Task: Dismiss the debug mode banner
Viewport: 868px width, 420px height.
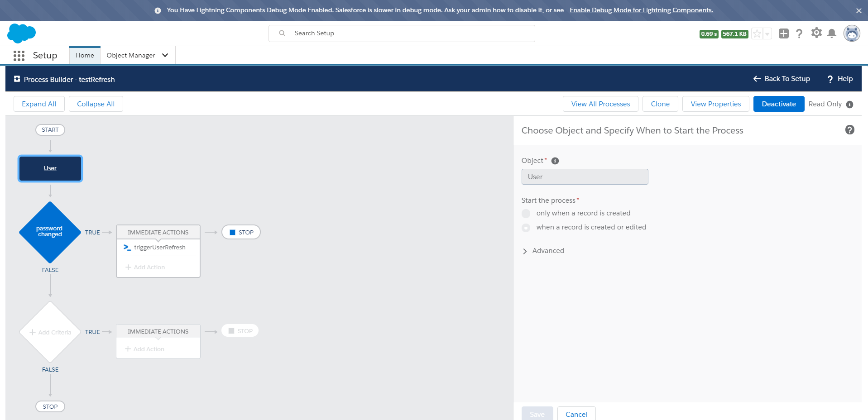Action: 859,10
